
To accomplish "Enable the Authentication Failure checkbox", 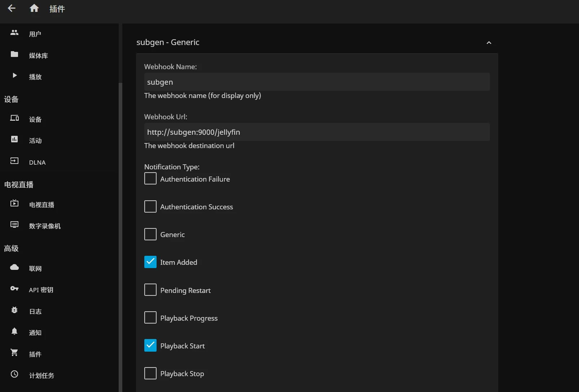I will click(150, 179).
